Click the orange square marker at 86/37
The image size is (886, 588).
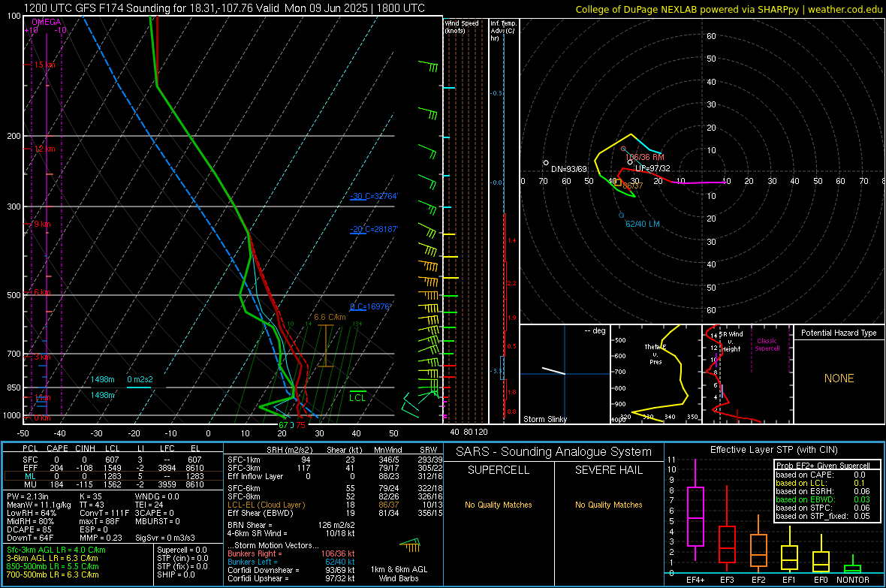[618, 182]
